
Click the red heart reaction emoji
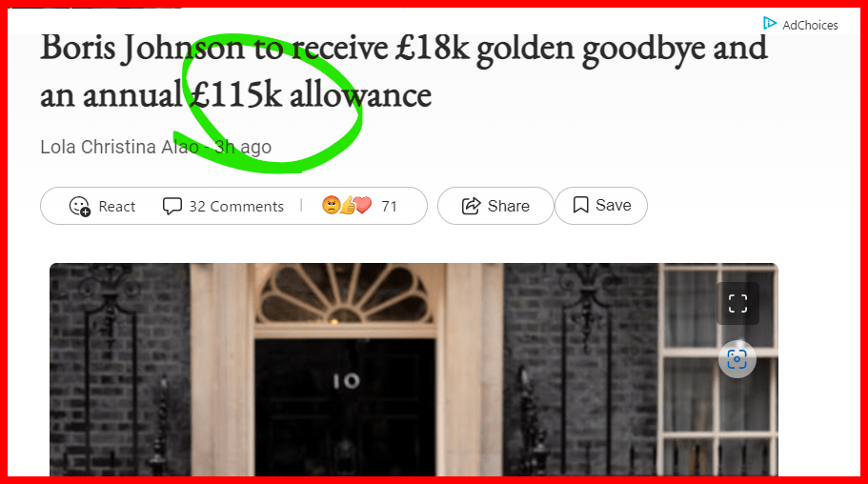[363, 206]
